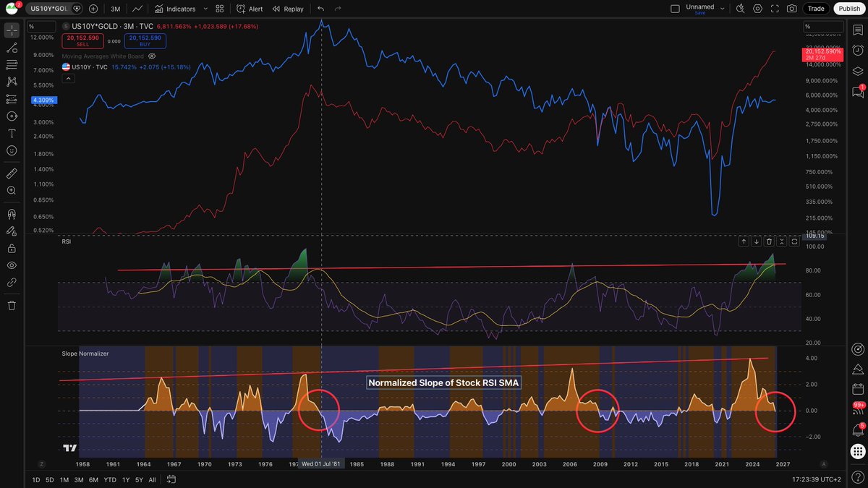Open the alerts clock panel
Image resolution: width=868 pixels, height=488 pixels.
pos(858,50)
